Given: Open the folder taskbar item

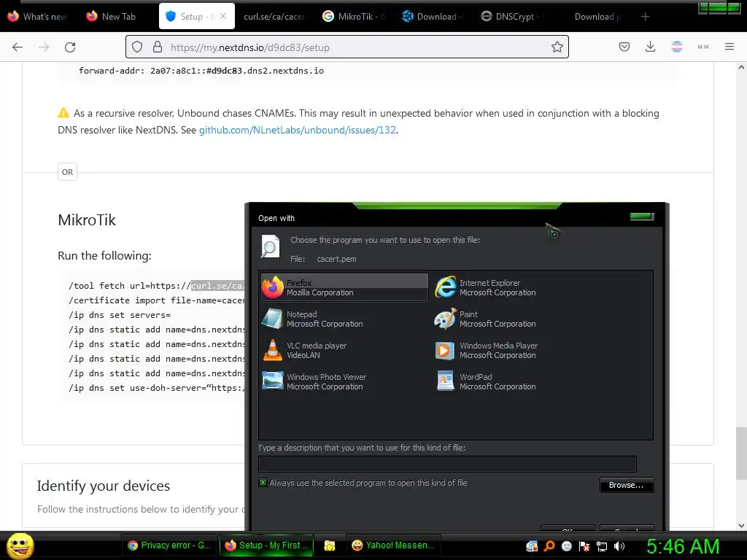Looking at the screenshot, I should coord(330,545).
